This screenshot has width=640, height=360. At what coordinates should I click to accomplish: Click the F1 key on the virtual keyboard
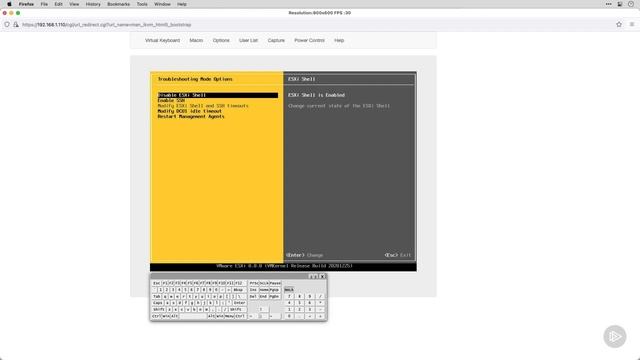165,283
